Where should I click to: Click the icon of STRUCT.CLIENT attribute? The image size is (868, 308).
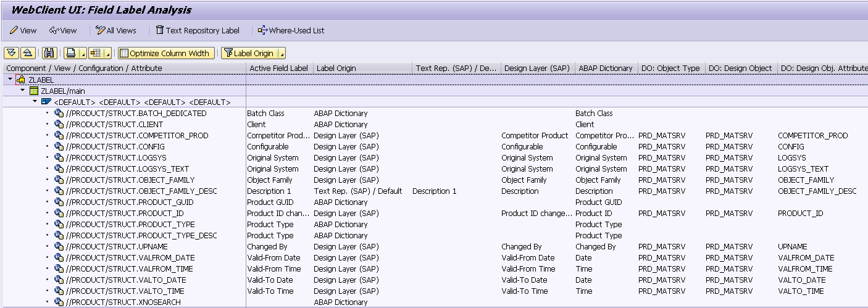(59, 124)
